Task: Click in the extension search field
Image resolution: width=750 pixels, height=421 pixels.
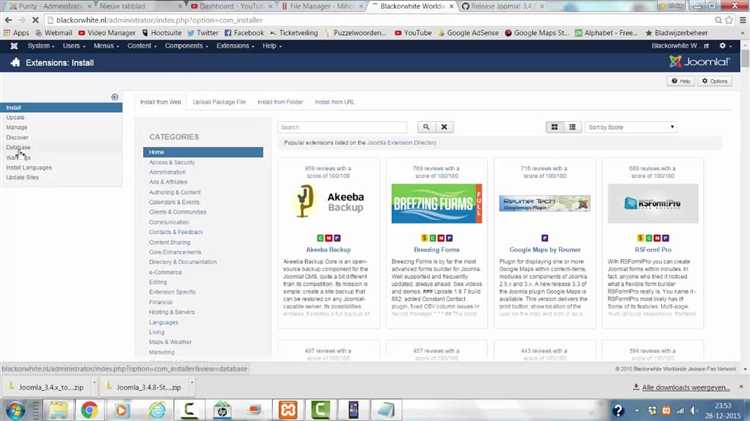Action: point(342,127)
